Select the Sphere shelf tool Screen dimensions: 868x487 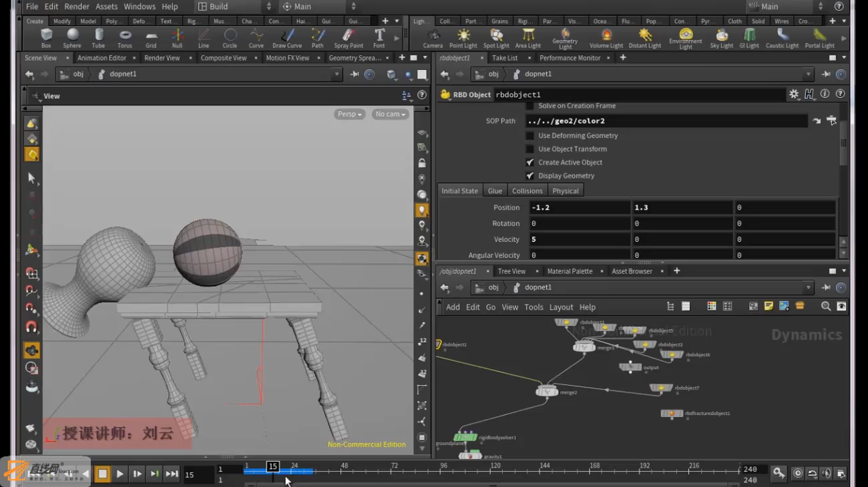tap(72, 38)
